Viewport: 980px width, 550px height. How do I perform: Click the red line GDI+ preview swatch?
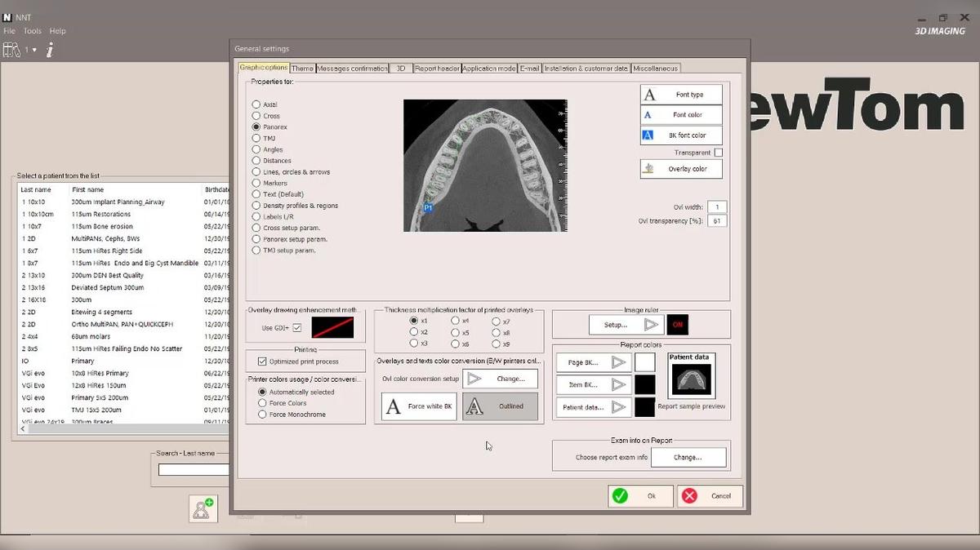tap(332, 327)
